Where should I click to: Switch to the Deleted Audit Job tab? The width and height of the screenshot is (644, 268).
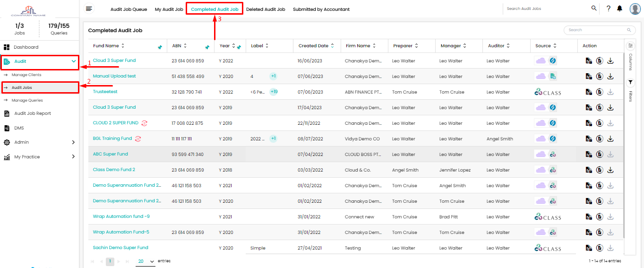[x=266, y=9]
